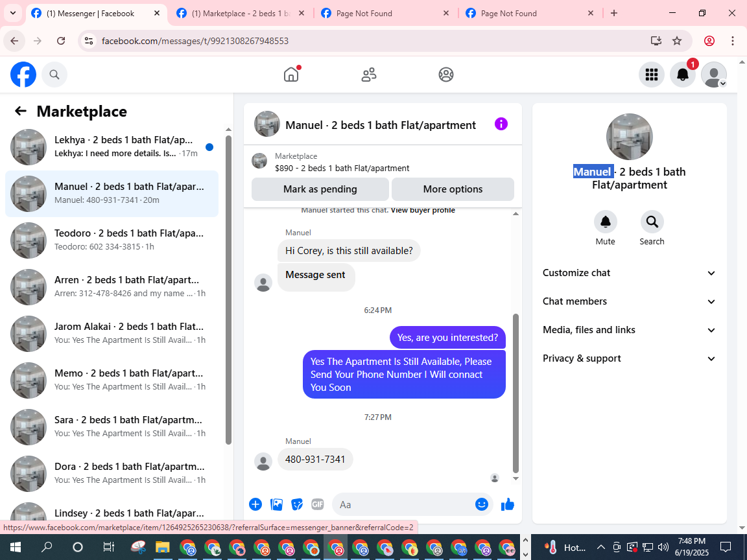Click the Mark as pending button
This screenshot has height=560, width=747.
pos(320,189)
